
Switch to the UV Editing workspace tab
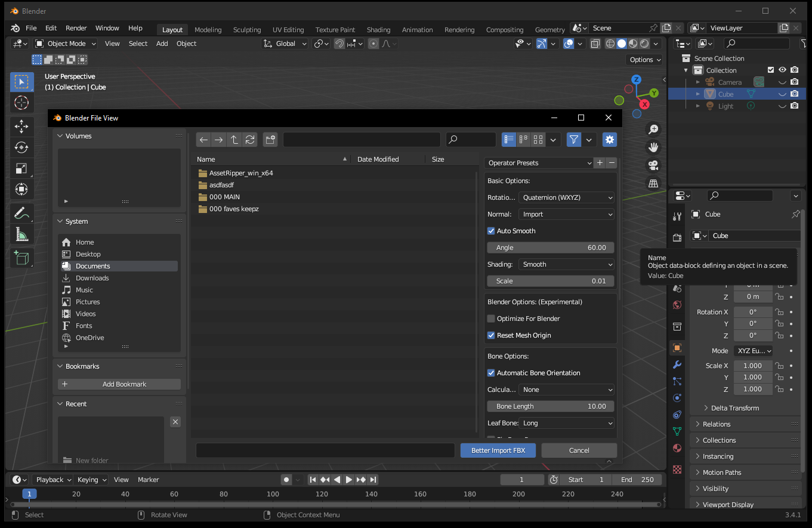(x=288, y=30)
